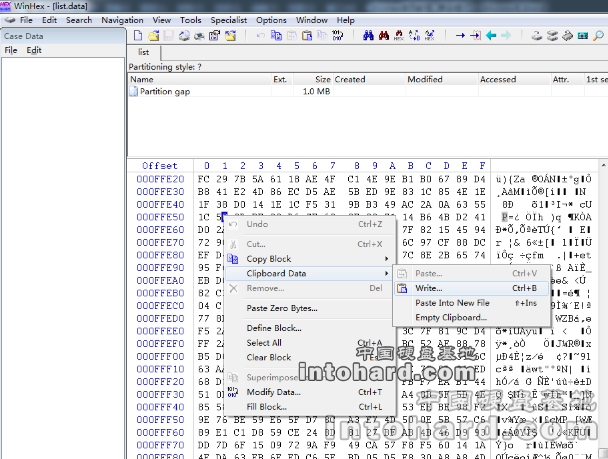608x459 pixels.
Task: Open the Search menu
Action: coord(79,20)
